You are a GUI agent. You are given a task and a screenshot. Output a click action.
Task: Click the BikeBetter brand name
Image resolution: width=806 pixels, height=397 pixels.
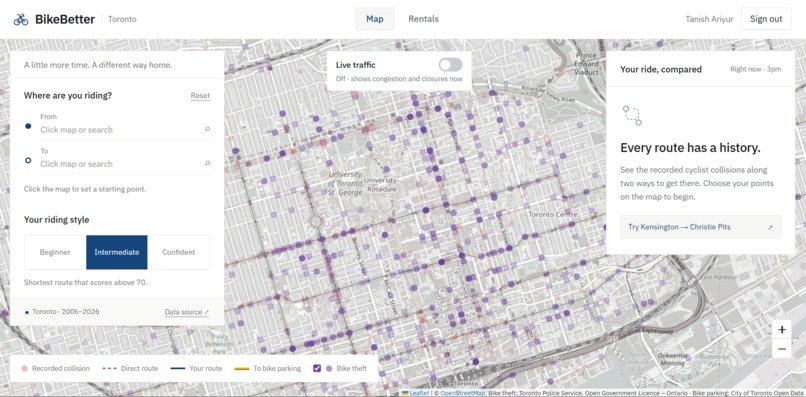[x=65, y=20]
